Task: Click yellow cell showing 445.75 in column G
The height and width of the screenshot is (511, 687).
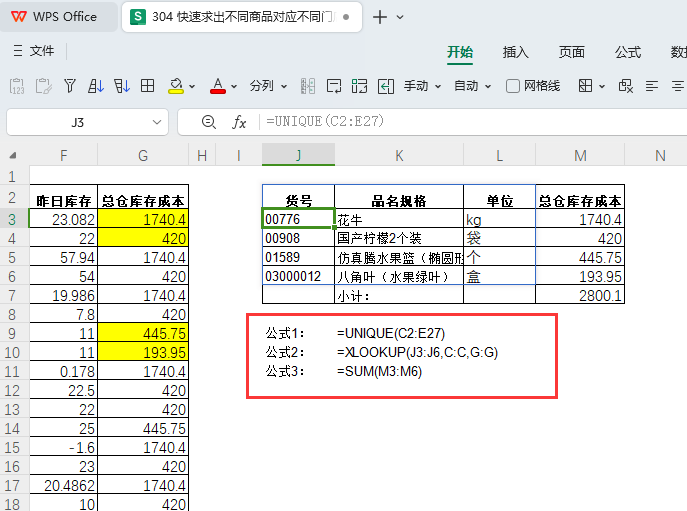Action: click(143, 334)
